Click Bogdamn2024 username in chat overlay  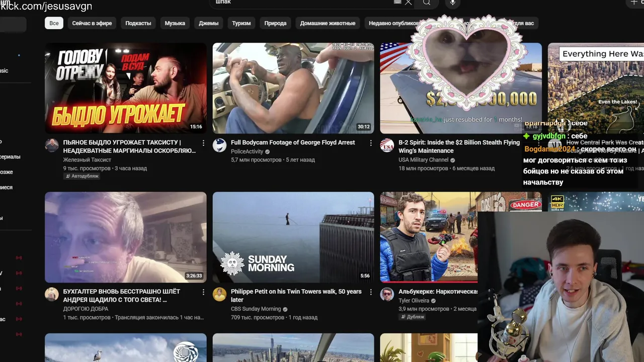click(x=549, y=149)
